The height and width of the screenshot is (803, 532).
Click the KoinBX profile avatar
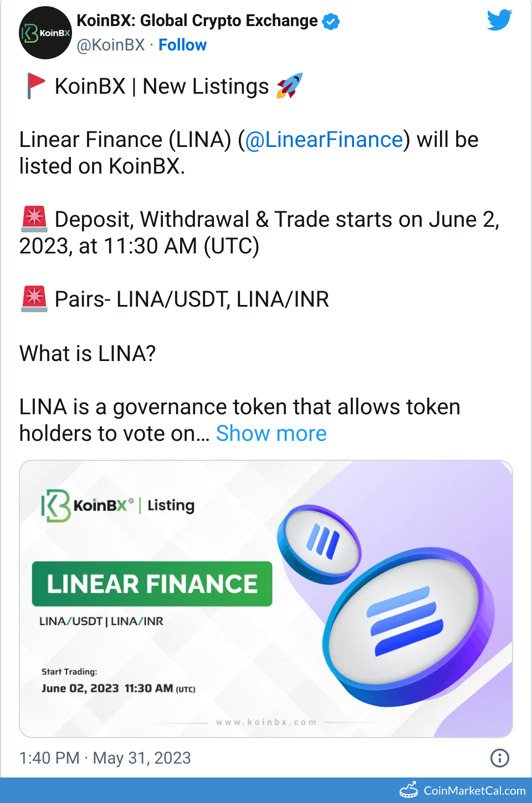pos(45,33)
